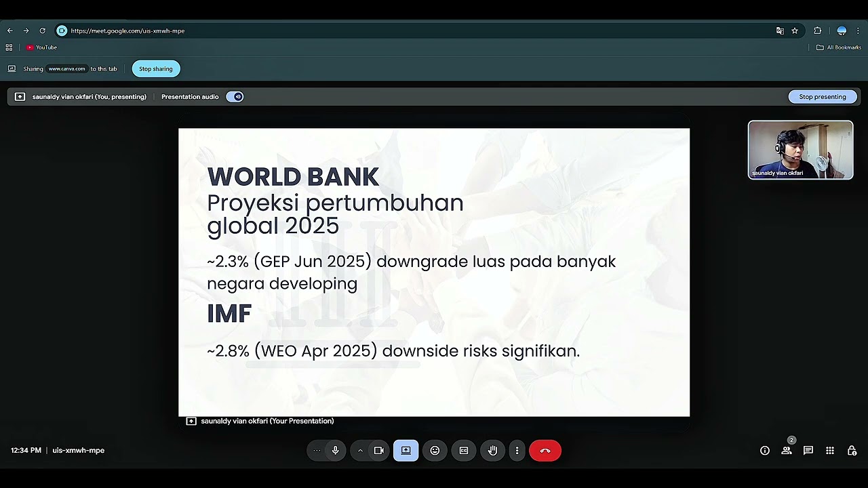This screenshot has height=488, width=868.
Task: Click the Stop presenting button
Action: pyautogui.click(x=823, y=97)
